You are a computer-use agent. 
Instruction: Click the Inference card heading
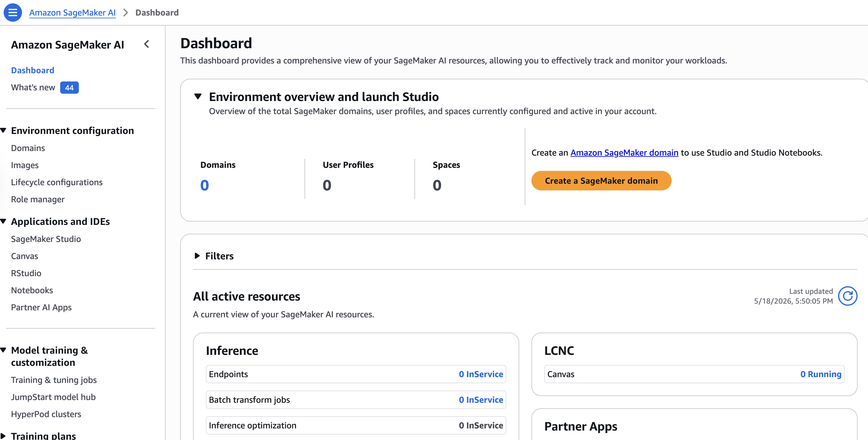click(x=232, y=351)
